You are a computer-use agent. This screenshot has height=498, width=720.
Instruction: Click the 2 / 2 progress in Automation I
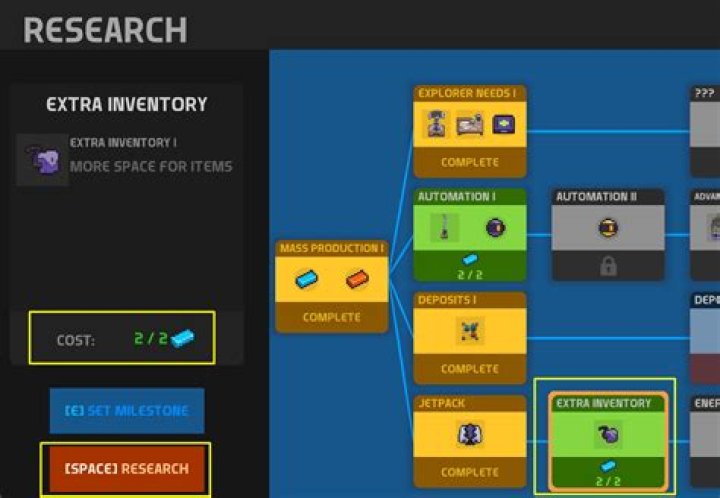tap(470, 274)
